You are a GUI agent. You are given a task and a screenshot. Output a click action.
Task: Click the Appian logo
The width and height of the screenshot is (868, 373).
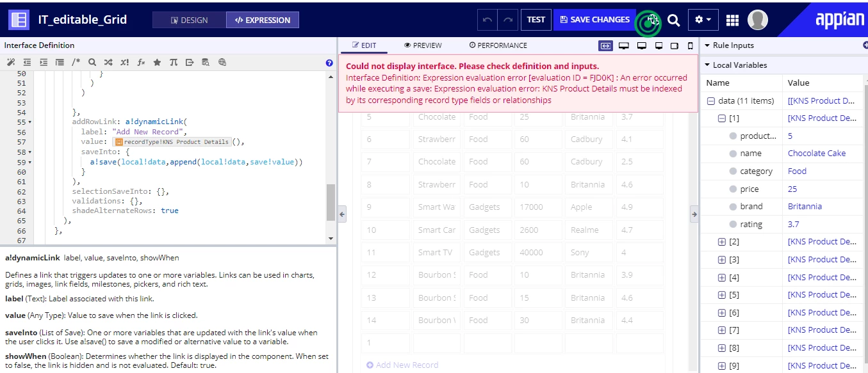(839, 19)
